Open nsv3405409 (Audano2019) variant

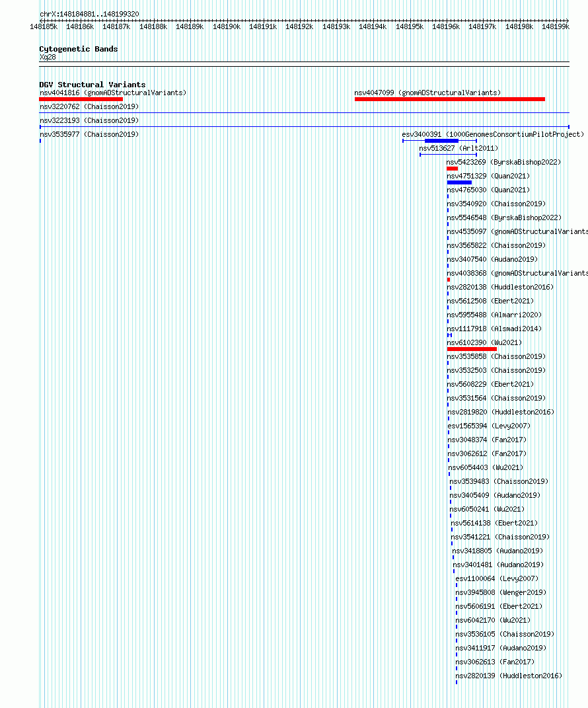[x=495, y=495]
